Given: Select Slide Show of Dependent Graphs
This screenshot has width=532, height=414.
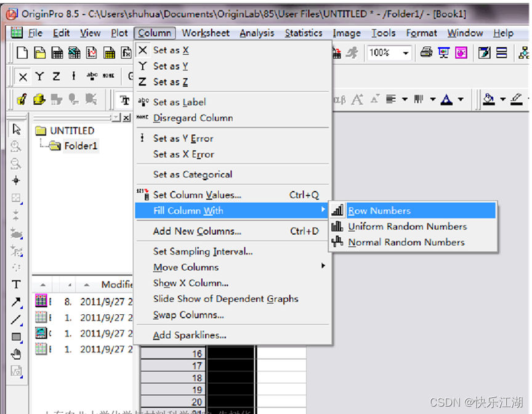Looking at the screenshot, I should pos(231,299).
